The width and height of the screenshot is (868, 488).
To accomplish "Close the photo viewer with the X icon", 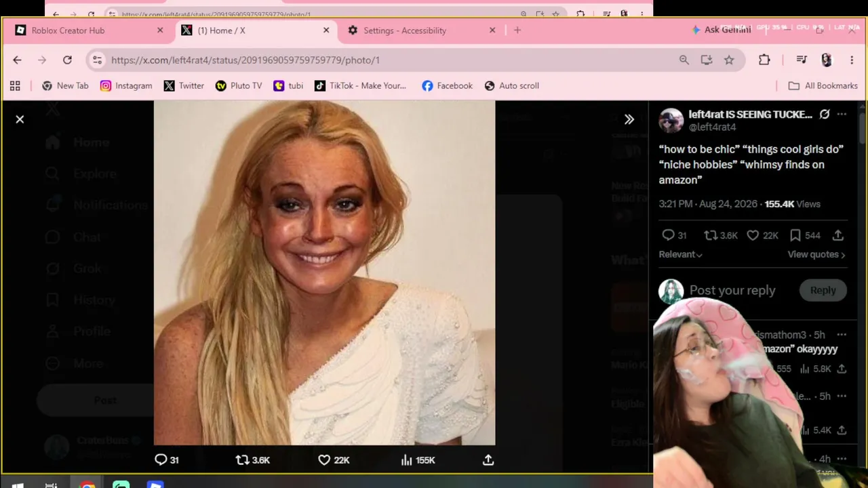I will click(x=20, y=119).
